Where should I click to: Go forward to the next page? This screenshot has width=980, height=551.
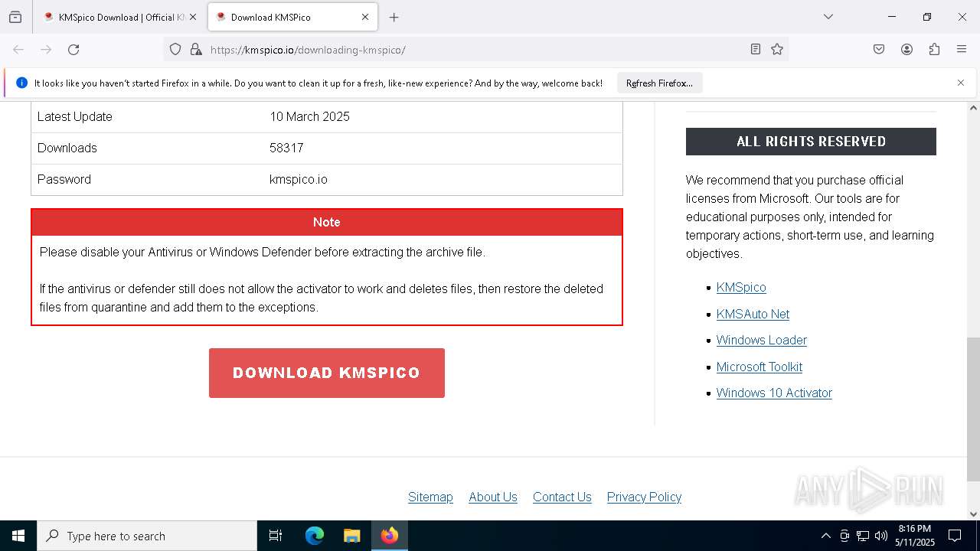point(46,50)
